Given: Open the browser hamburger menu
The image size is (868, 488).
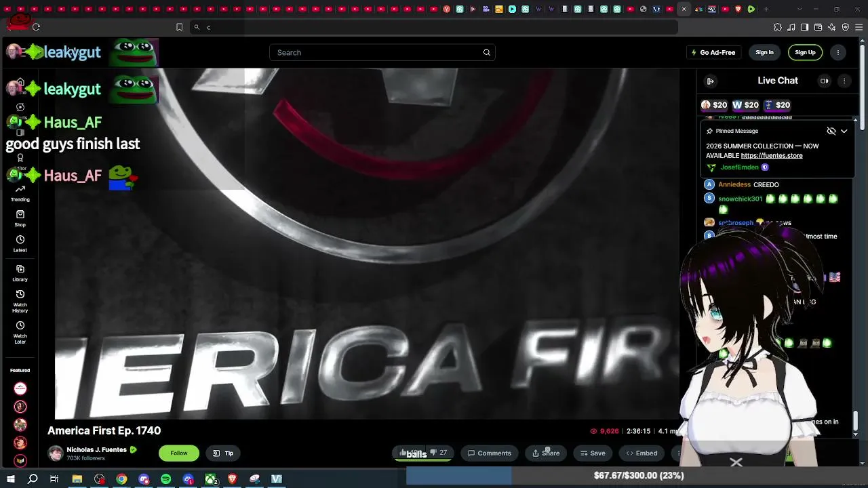Looking at the screenshot, I should (x=859, y=27).
